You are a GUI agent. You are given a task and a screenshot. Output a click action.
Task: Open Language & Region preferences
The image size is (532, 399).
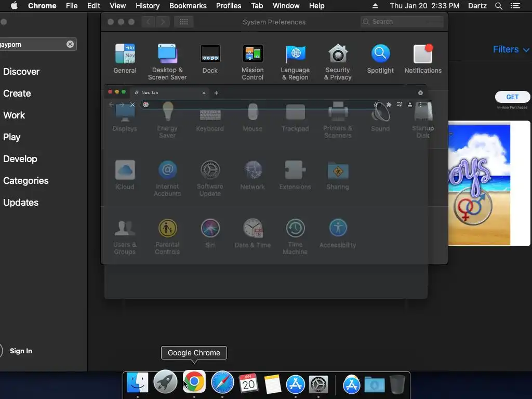click(295, 62)
